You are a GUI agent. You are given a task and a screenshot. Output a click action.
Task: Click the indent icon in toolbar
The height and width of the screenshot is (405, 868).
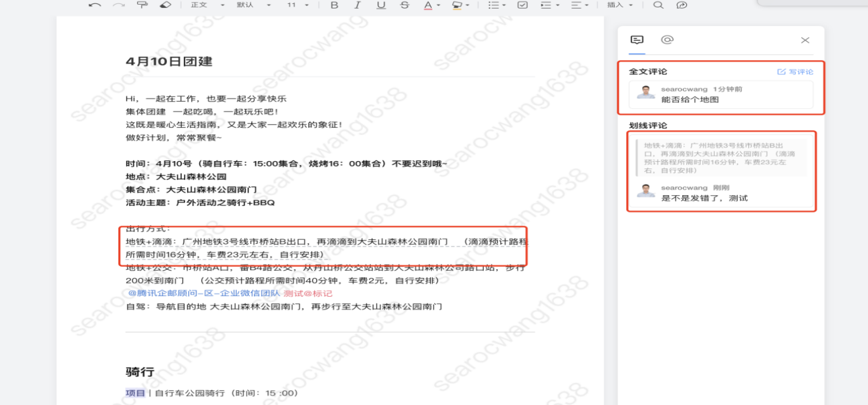pyautogui.click(x=546, y=5)
